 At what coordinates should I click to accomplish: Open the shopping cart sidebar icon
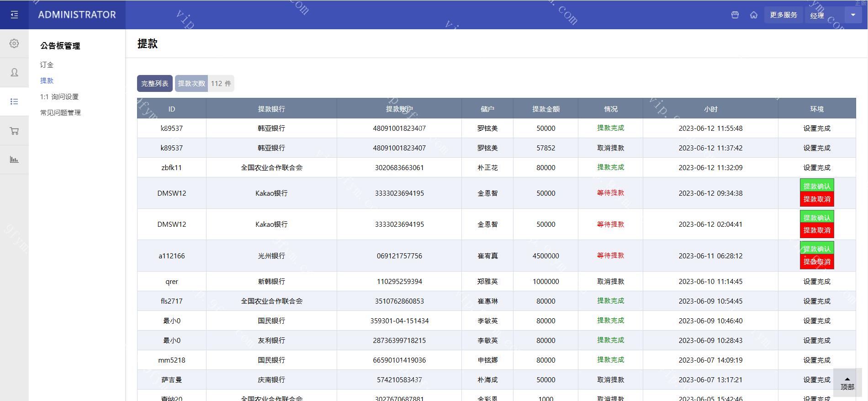point(14,131)
